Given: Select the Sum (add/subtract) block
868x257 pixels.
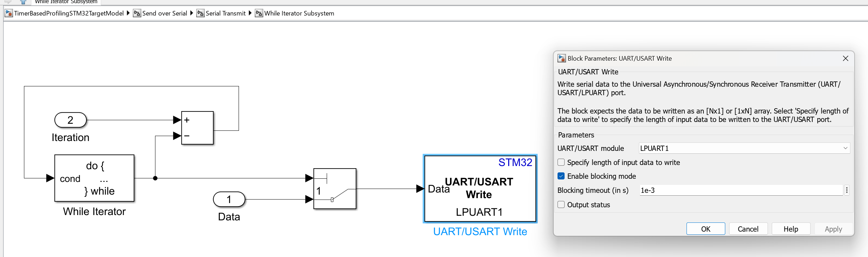Looking at the screenshot, I should 197,128.
